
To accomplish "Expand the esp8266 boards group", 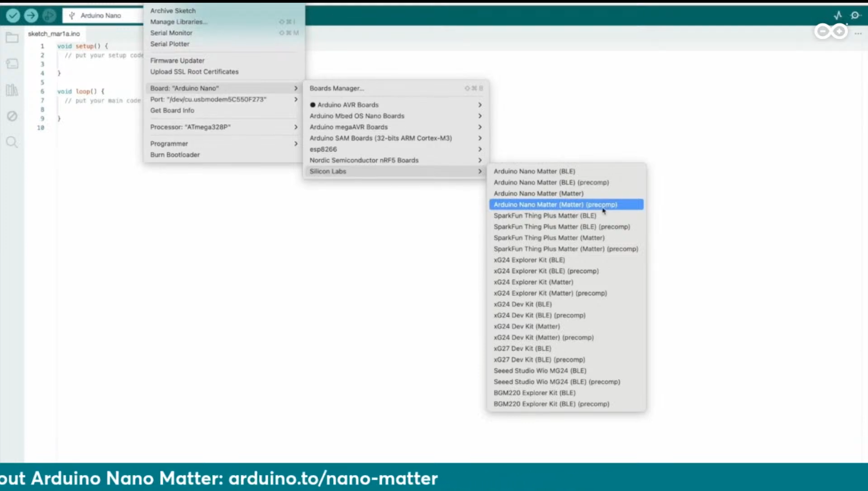I will (396, 149).
